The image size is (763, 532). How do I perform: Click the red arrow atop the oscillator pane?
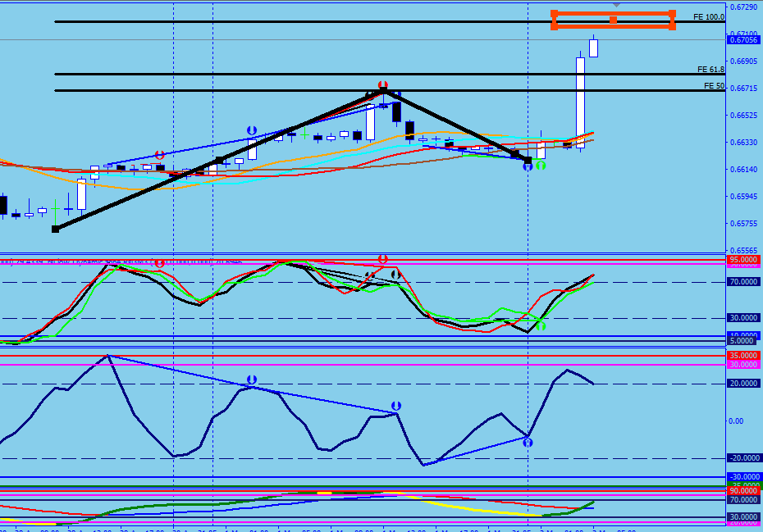pyautogui.click(x=383, y=258)
